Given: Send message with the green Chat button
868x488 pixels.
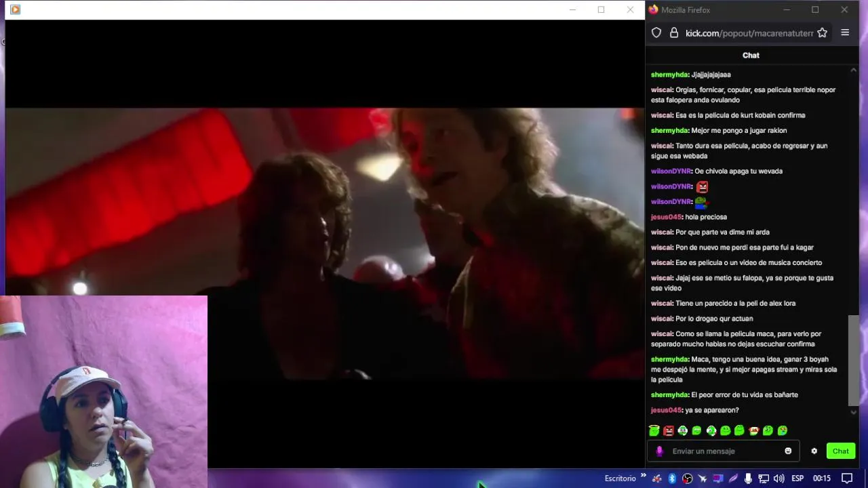Looking at the screenshot, I should point(841,451).
